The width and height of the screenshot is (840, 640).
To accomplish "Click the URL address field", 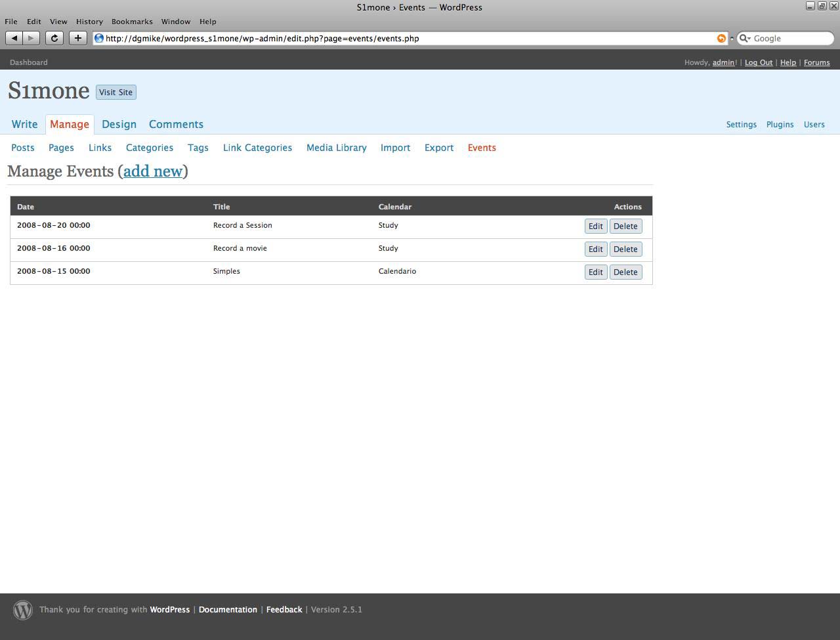I will (410, 39).
